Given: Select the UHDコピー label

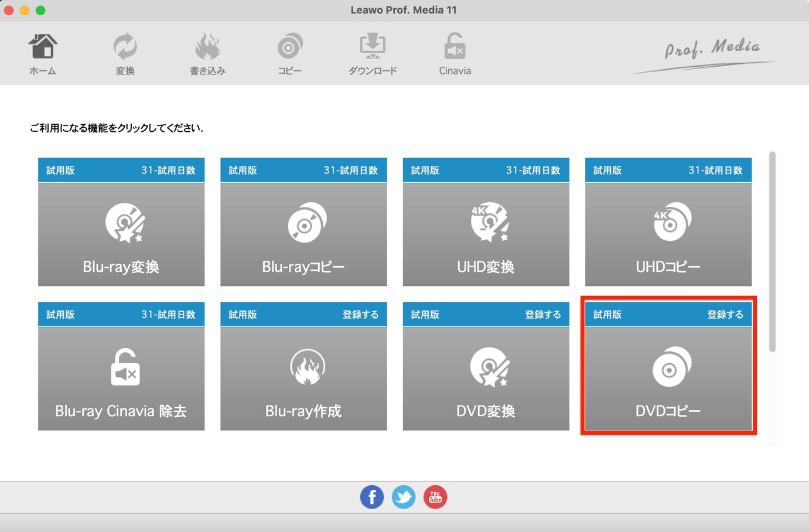Looking at the screenshot, I should [x=668, y=267].
